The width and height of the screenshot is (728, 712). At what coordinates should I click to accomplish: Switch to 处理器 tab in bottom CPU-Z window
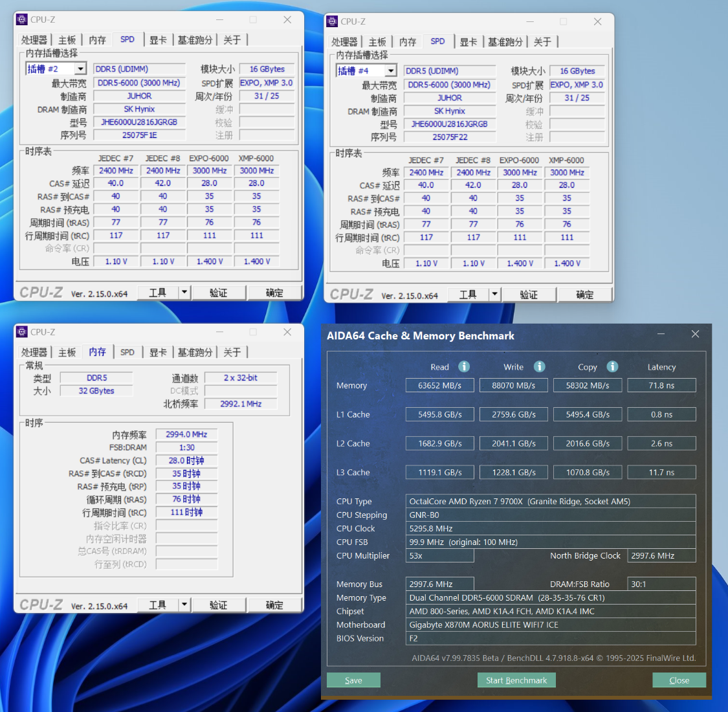point(34,352)
